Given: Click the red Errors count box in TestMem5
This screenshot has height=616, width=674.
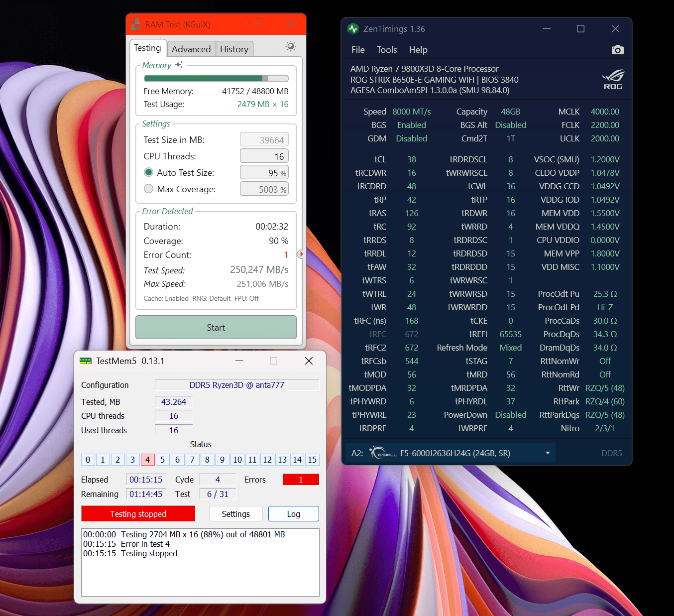Looking at the screenshot, I should click(x=301, y=480).
